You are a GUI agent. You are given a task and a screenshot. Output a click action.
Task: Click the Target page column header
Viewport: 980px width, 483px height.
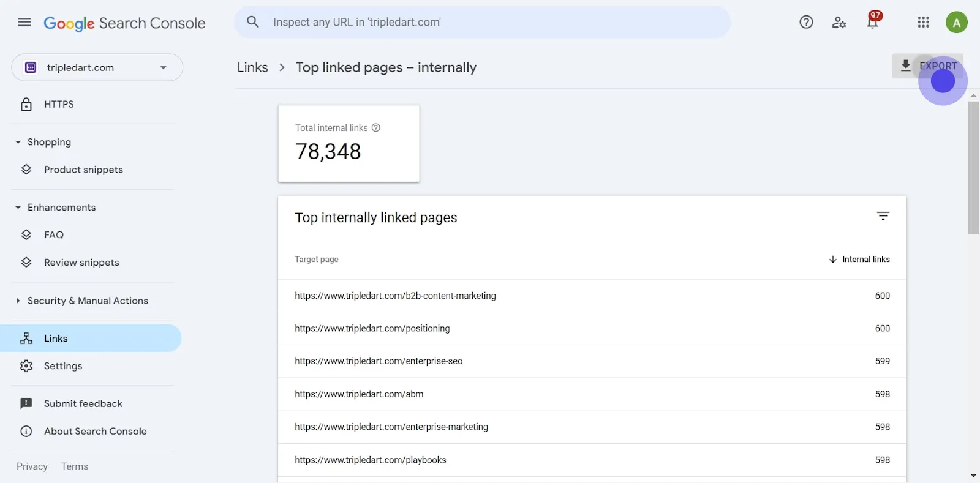pyautogui.click(x=317, y=260)
